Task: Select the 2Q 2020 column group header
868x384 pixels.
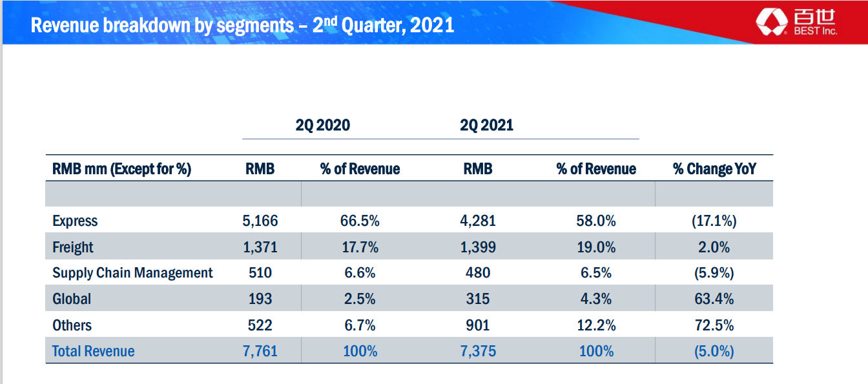Action: (322, 125)
